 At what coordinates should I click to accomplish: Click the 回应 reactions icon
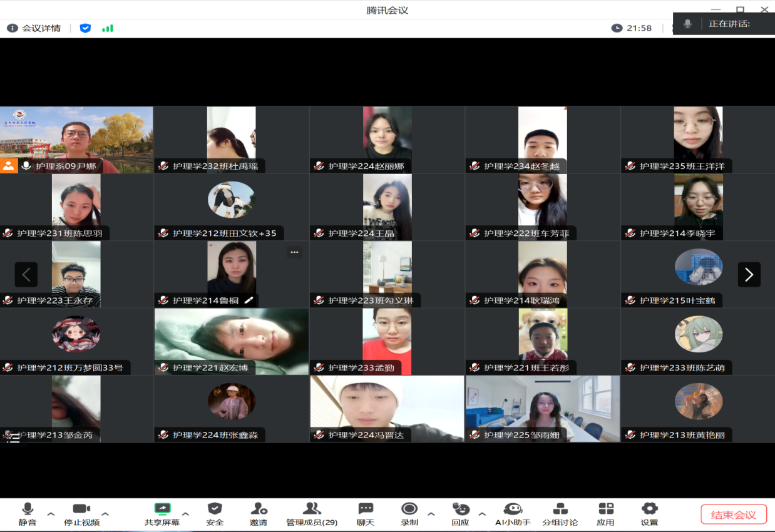tap(461, 509)
